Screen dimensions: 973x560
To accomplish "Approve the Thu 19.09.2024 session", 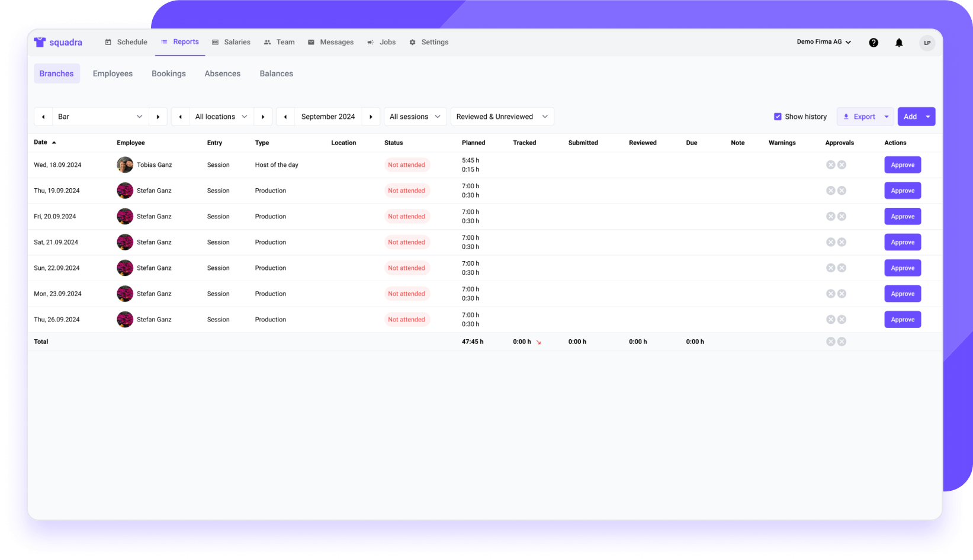I will click(903, 191).
